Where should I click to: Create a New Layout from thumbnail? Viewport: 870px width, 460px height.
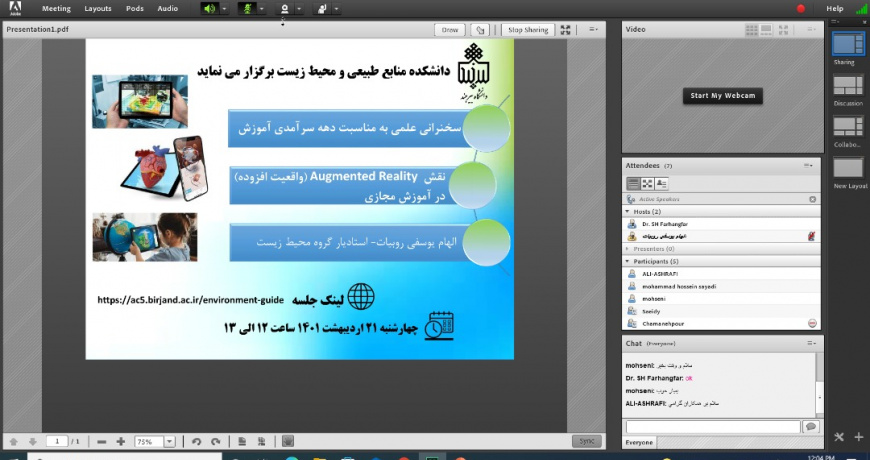(x=848, y=168)
